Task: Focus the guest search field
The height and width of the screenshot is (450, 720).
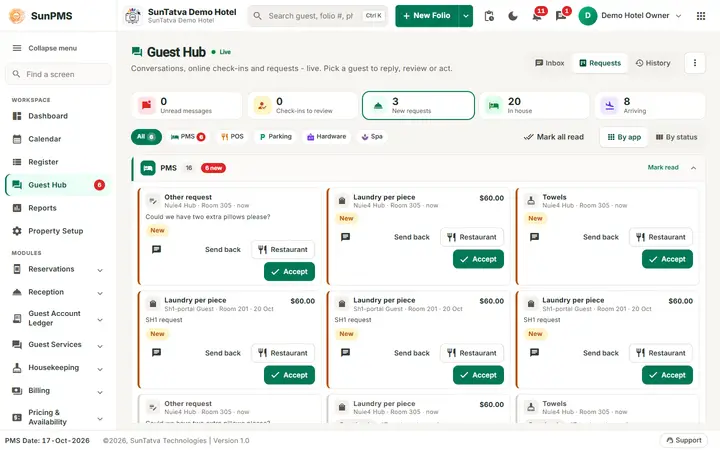Action: [x=318, y=16]
